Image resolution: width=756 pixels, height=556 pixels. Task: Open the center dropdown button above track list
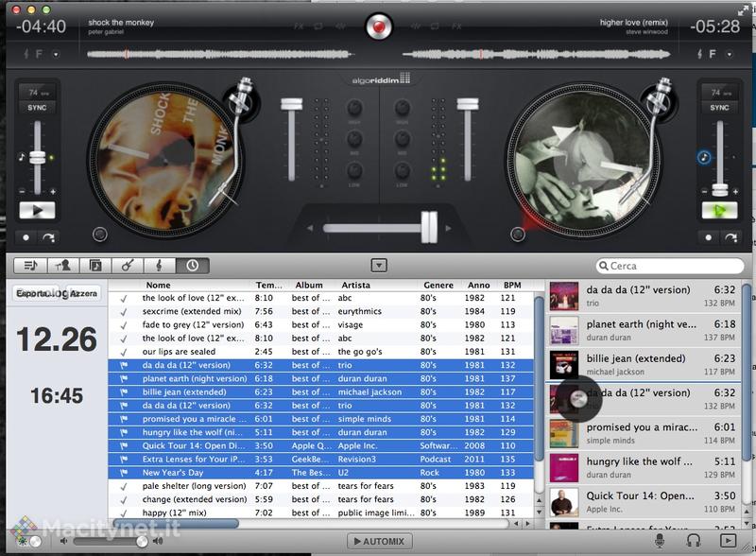(x=379, y=266)
